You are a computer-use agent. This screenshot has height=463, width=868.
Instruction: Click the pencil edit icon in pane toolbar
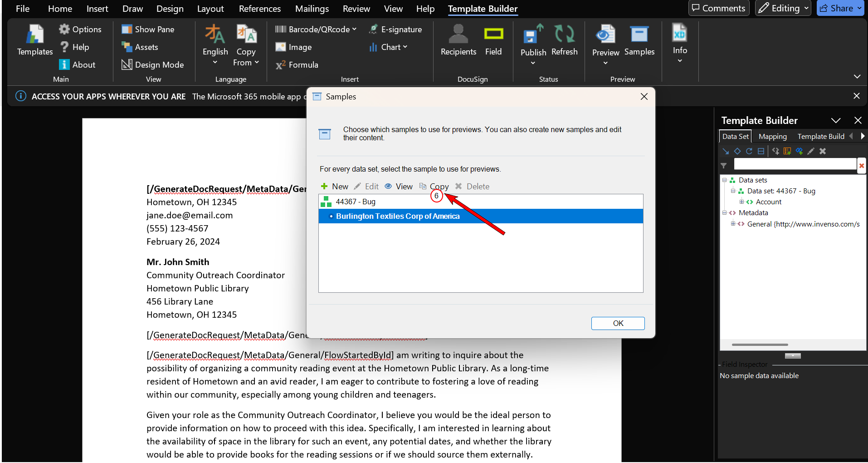[x=811, y=151]
